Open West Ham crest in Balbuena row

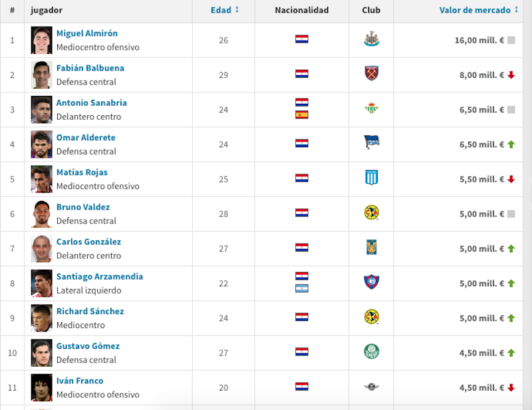click(x=372, y=73)
